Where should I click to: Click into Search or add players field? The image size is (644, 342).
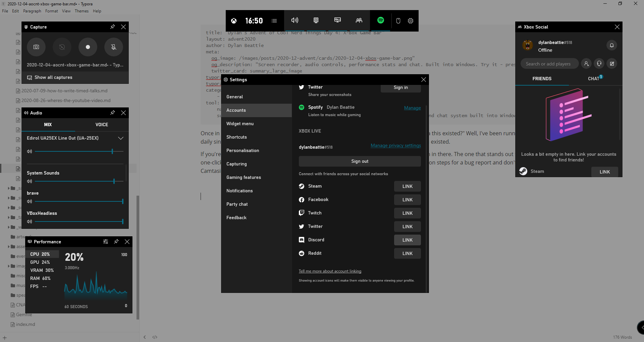[x=549, y=64]
